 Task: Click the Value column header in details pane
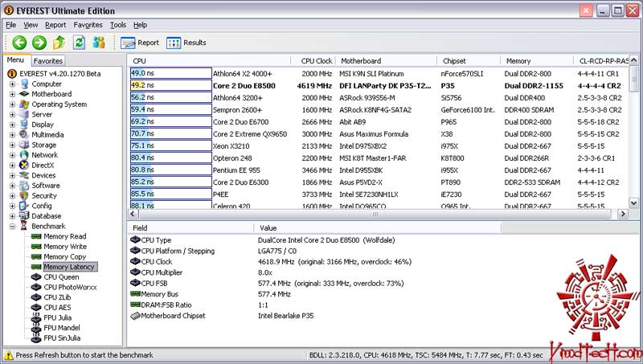377,228
